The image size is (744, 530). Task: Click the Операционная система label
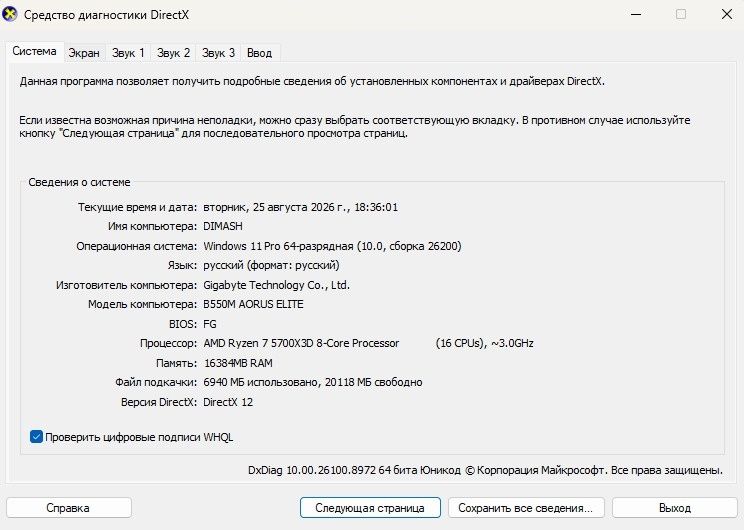(x=136, y=246)
